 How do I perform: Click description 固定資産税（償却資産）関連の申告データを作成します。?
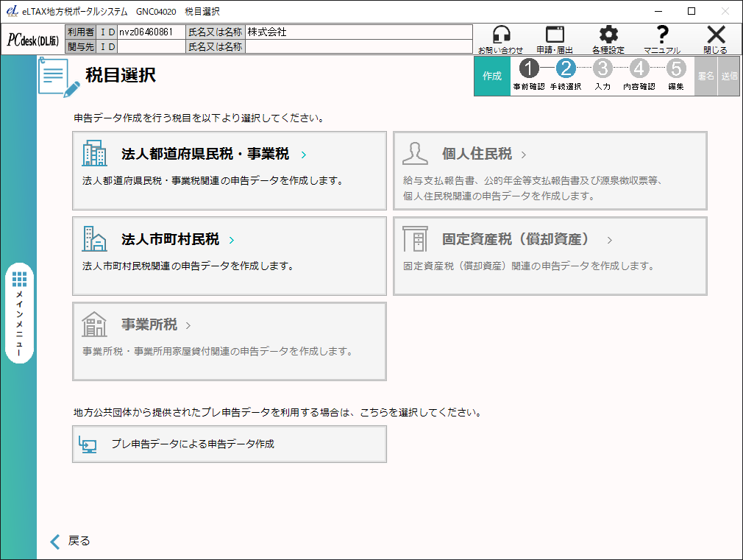529,266
